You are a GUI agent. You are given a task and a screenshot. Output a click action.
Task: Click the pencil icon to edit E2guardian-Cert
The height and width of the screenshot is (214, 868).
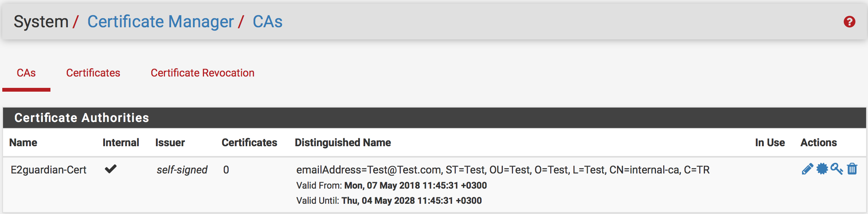click(x=807, y=169)
